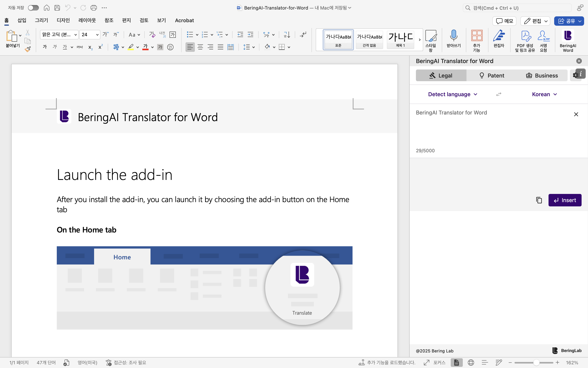The height and width of the screenshot is (368, 588).
Task: Increase indent with the indent icon
Action: pyautogui.click(x=250, y=35)
